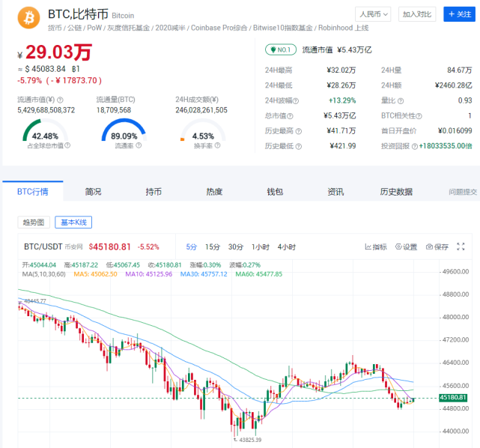Click 保存 camera to save chart
The image size is (480, 448).
(437, 246)
